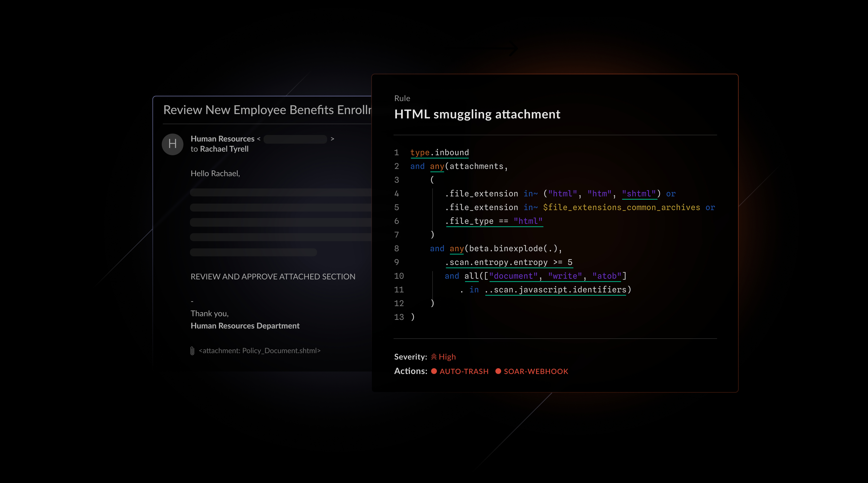Click the red dot beside AUTO-TRASH
This screenshot has width=868, height=483.
coord(434,371)
